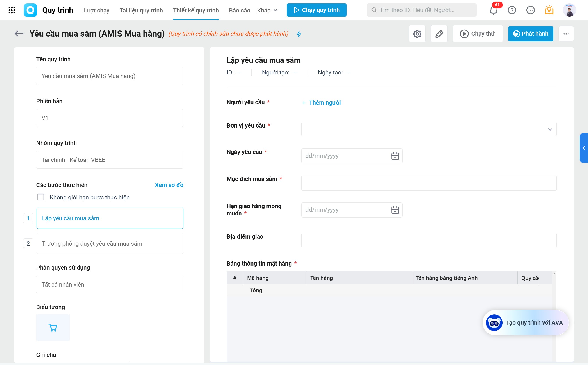588x365 pixels.
Task: Open calendar picker for Ngày yêu cầu
Action: tap(395, 156)
